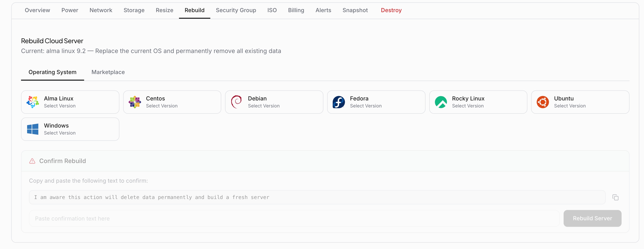This screenshot has width=644, height=249.
Task: Open the red Destroy tab
Action: [391, 10]
